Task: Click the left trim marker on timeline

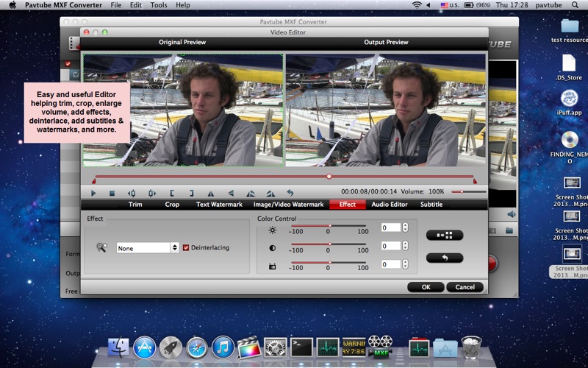Action: (x=93, y=181)
